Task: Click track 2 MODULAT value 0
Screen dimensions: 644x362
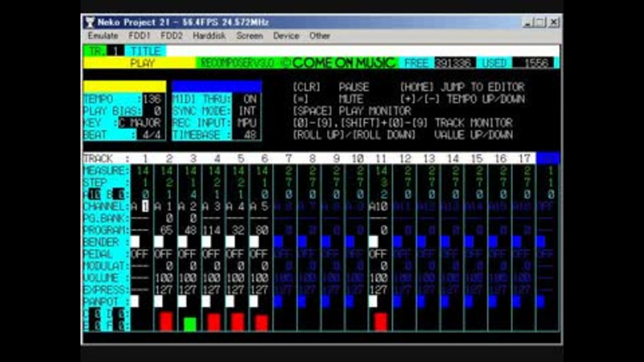Action: tap(169, 266)
